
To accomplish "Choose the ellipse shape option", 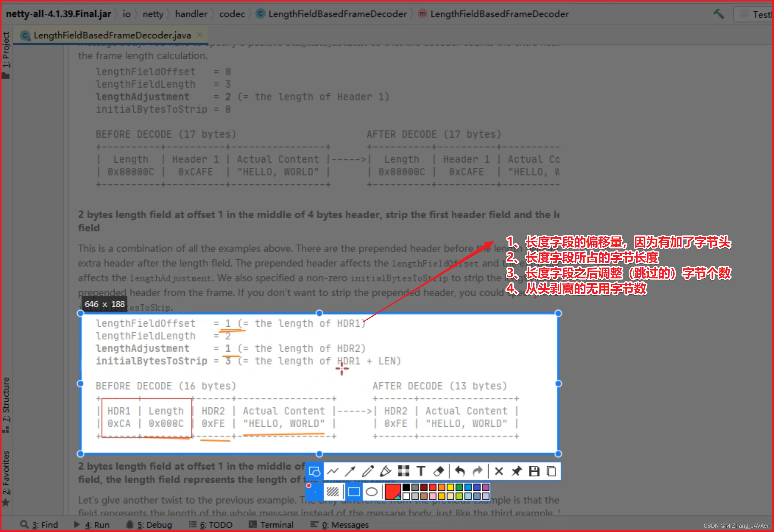I will pos(372,492).
